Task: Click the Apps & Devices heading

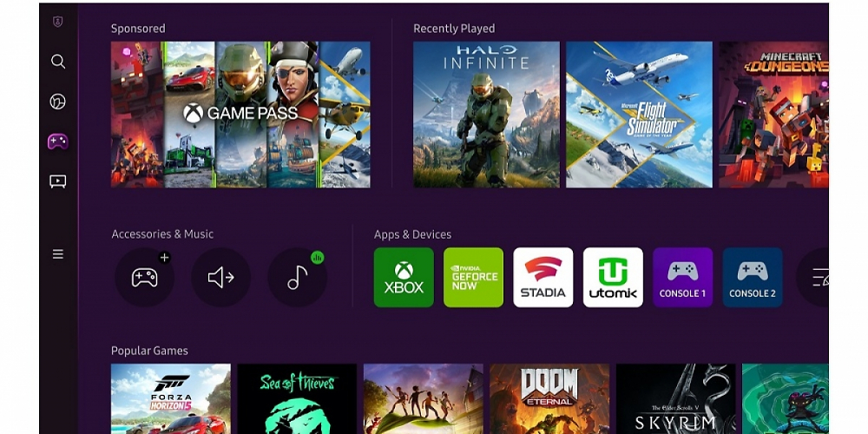Action: [412, 234]
